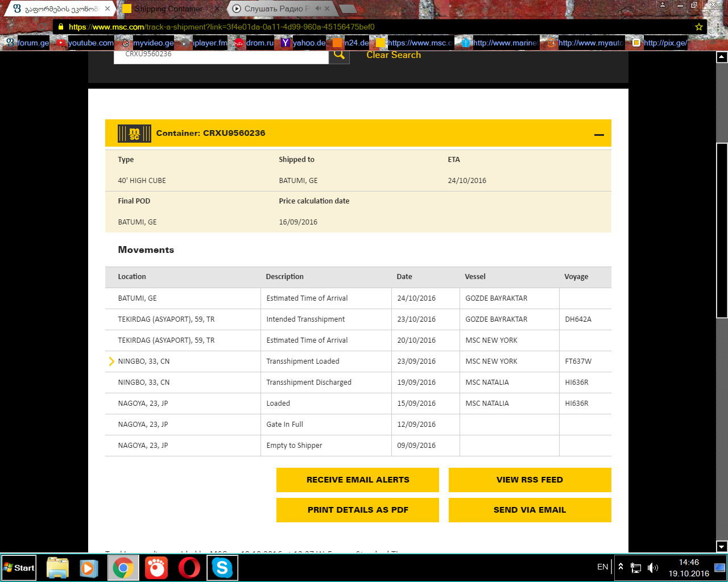Open the Windows Start menu
The height and width of the screenshot is (582, 728).
pyautogui.click(x=19, y=568)
